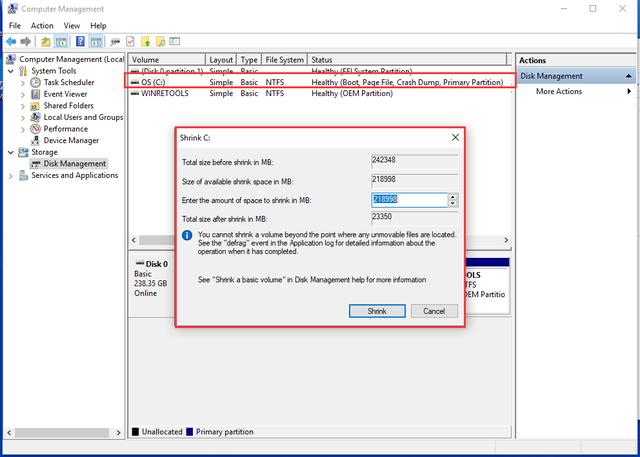Toggle Show/Hide Console Tree toolbar icon
Viewport: 640px width, 457px height.
pyautogui.click(x=61, y=41)
